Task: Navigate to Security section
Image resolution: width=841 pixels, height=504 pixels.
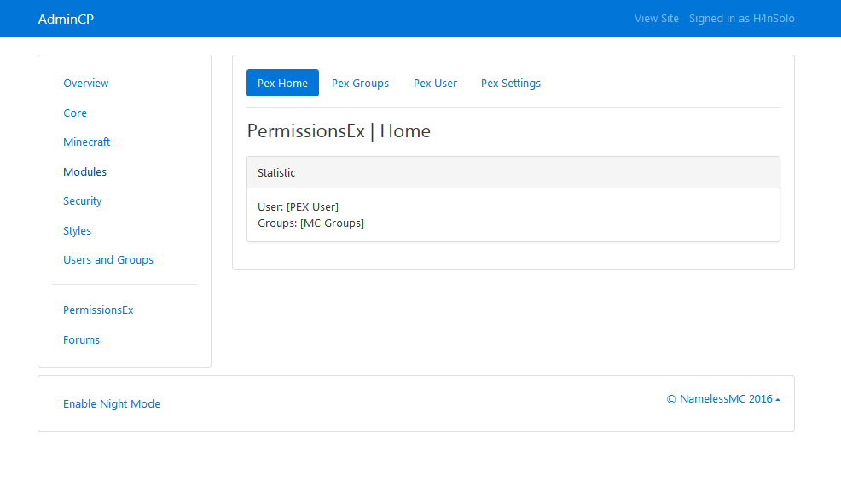Action: (83, 201)
